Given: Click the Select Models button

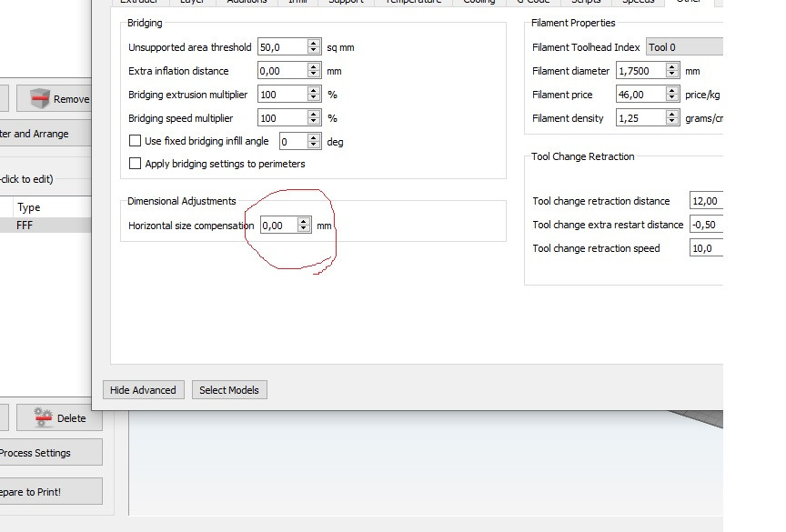Looking at the screenshot, I should click(229, 389).
